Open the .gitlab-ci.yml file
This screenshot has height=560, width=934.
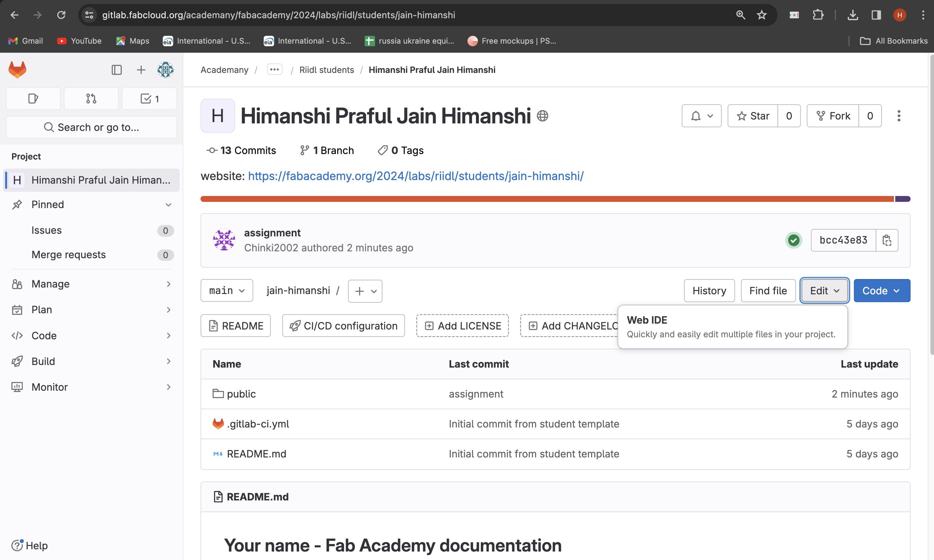point(258,424)
